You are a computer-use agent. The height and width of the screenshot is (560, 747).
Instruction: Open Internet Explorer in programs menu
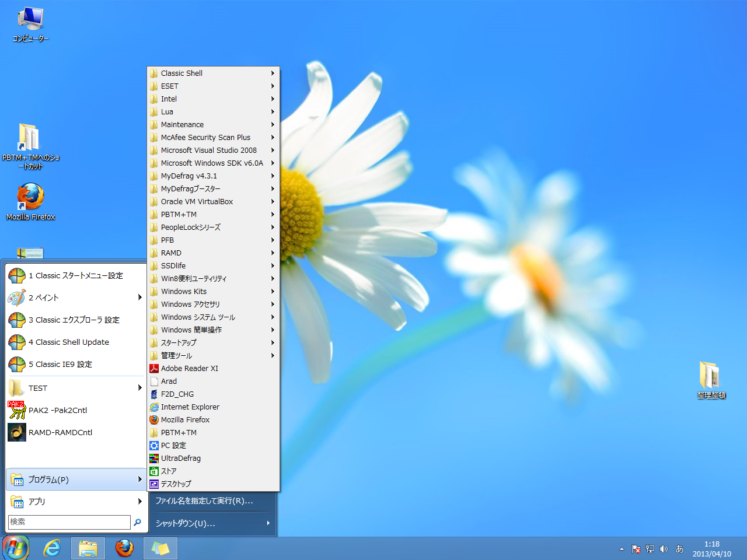click(x=190, y=407)
